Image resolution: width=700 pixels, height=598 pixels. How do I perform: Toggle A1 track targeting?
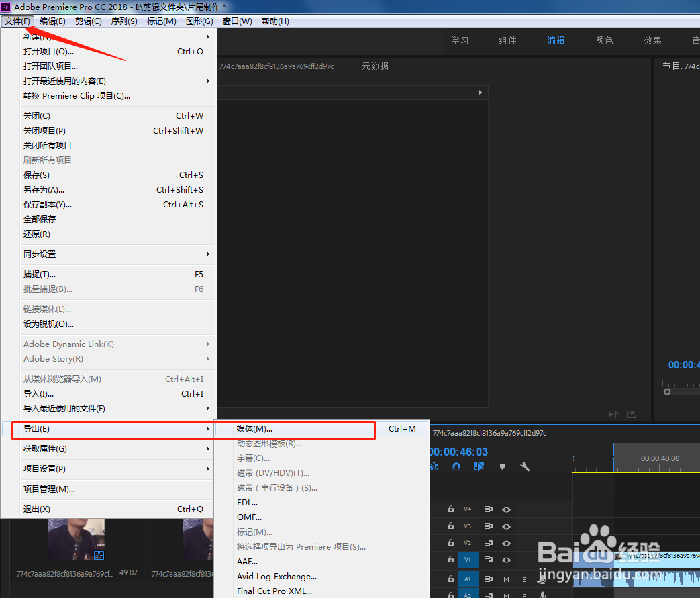click(468, 579)
